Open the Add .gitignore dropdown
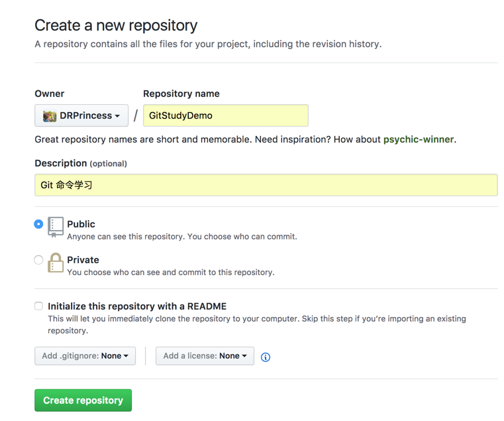The height and width of the screenshot is (421, 504). coord(85,355)
